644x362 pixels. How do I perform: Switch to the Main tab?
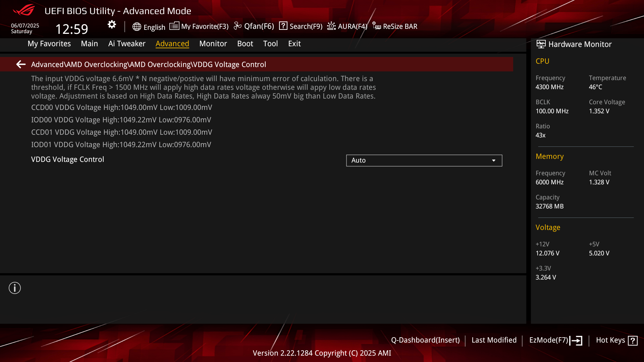89,44
